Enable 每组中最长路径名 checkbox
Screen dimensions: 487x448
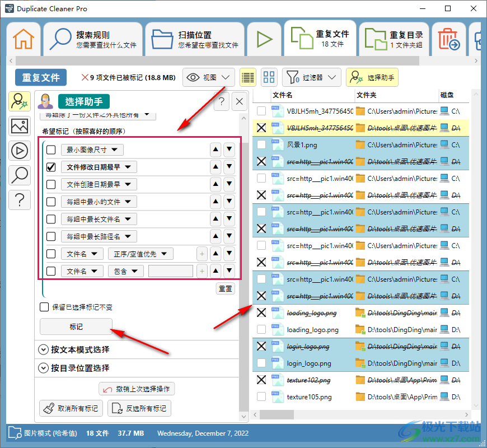tap(51, 237)
